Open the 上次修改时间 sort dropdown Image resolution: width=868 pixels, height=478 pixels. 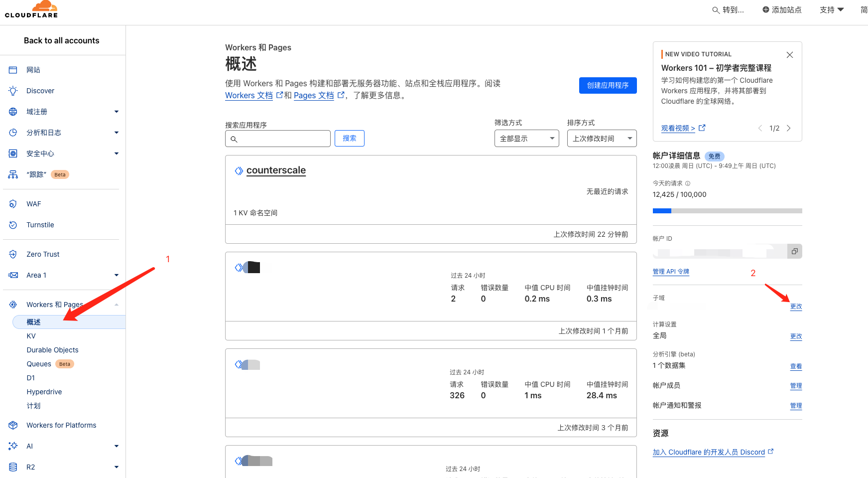[601, 138]
